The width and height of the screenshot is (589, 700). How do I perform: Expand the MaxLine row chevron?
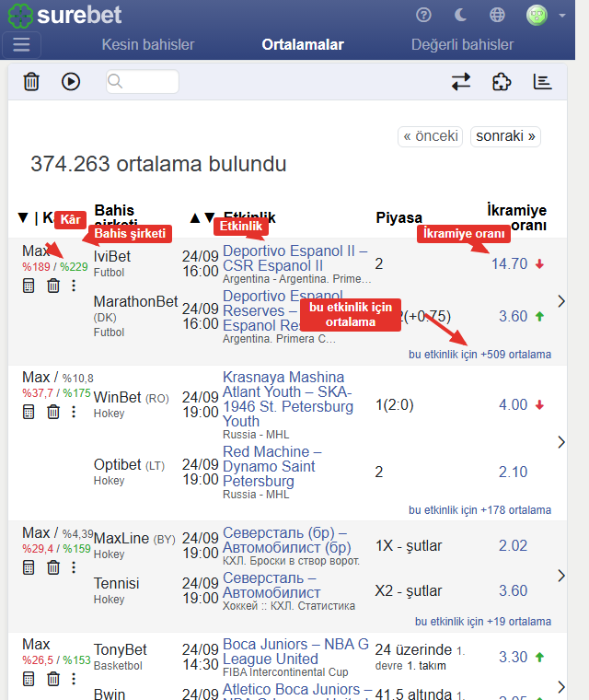(x=561, y=576)
